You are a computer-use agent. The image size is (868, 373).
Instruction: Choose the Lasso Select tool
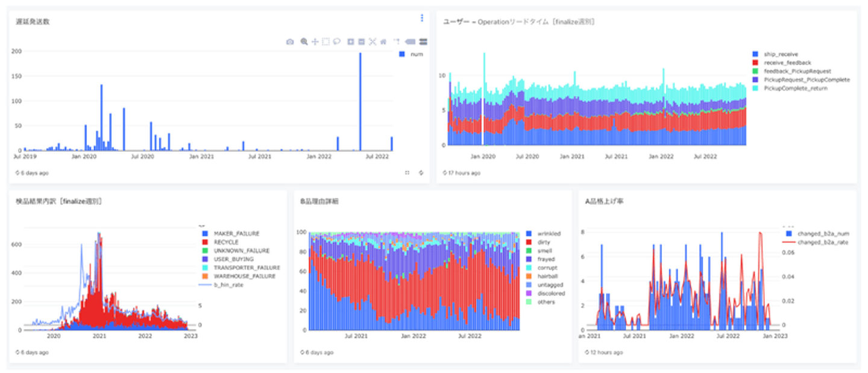click(x=336, y=42)
